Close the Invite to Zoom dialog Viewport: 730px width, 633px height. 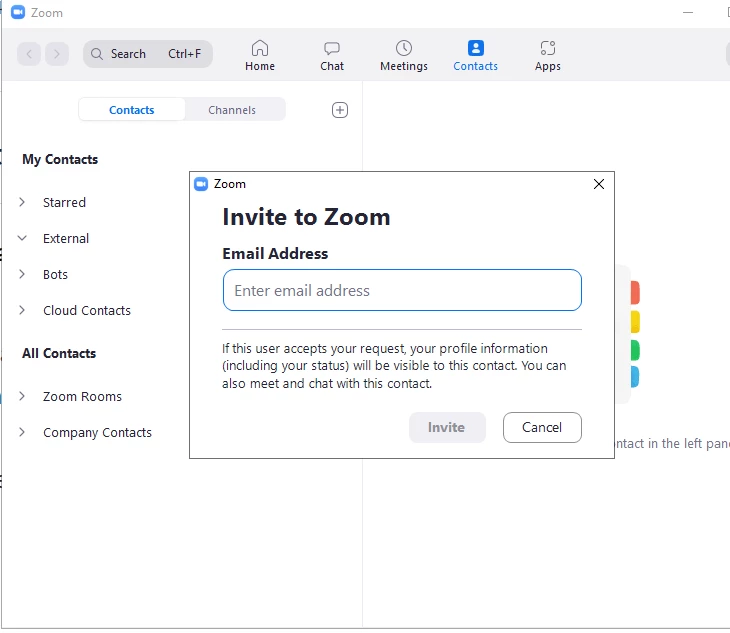point(599,184)
